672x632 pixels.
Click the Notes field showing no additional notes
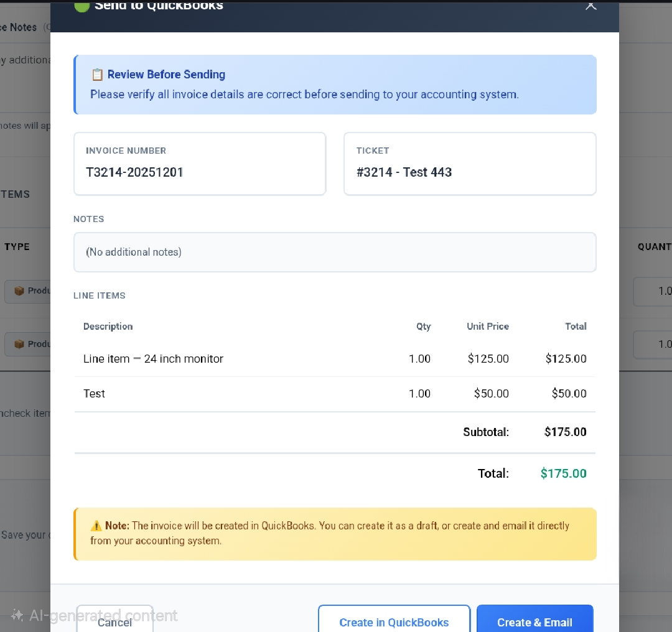click(x=335, y=252)
